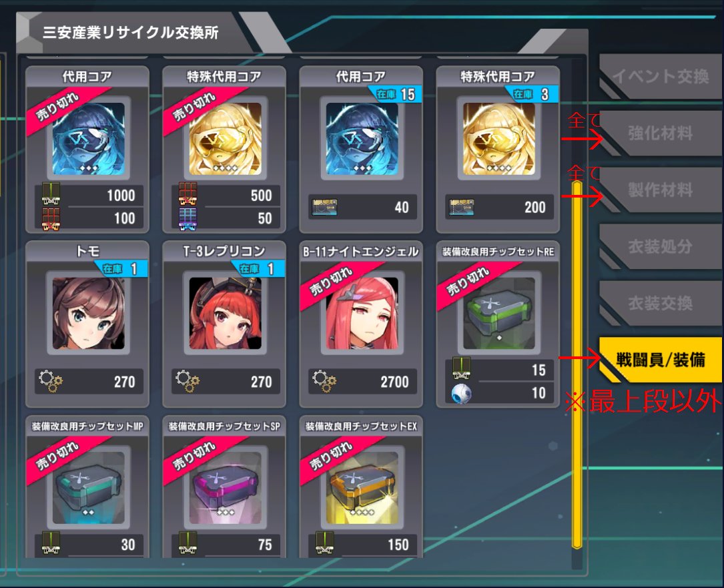Viewport: 724px width, 588px height.
Task: Click the 40 price of 代用コア
Action: point(362,207)
